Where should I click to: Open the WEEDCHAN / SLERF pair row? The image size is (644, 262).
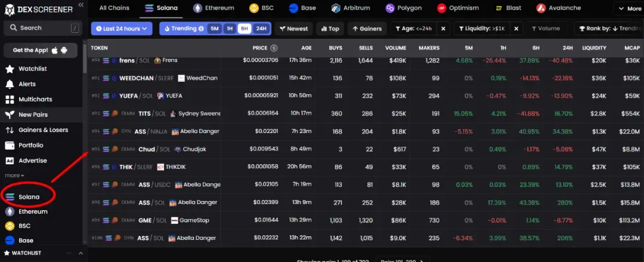[x=366, y=78]
